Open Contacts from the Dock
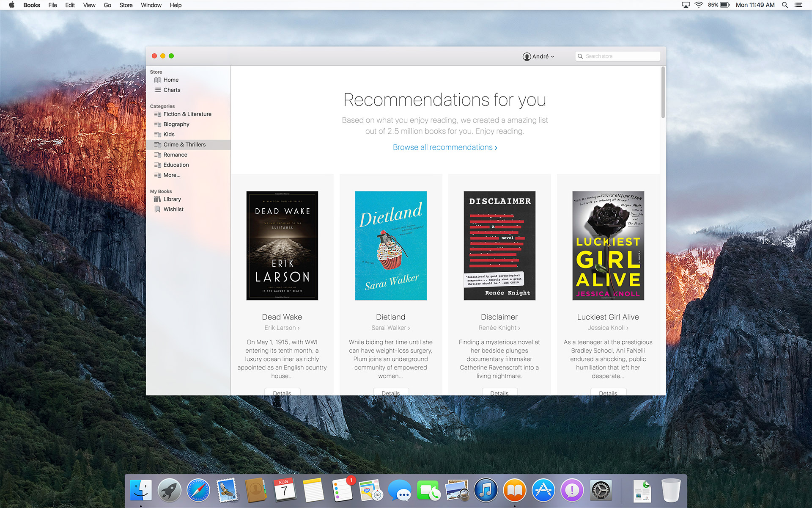 [256, 491]
